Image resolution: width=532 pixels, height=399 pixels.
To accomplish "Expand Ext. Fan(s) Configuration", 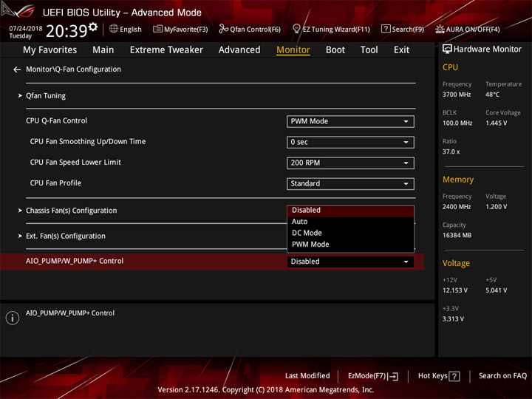I will (x=66, y=236).
